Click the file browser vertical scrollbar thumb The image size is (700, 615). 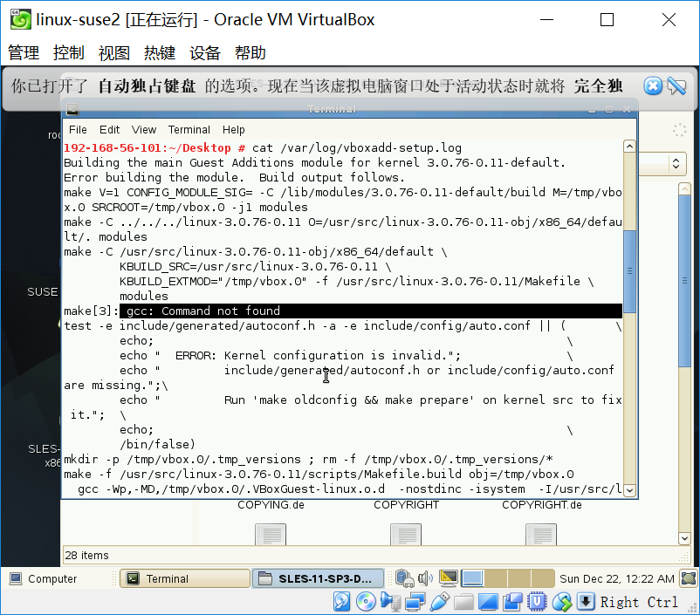tap(684, 281)
